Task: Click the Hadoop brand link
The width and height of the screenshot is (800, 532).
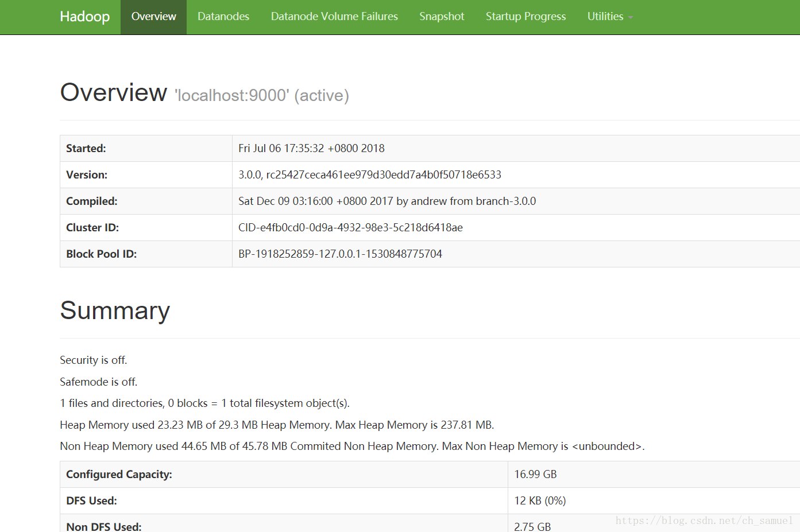Action: coord(84,17)
